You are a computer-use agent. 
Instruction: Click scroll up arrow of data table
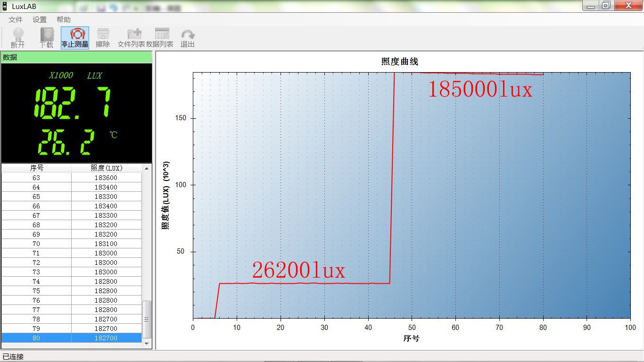click(147, 168)
